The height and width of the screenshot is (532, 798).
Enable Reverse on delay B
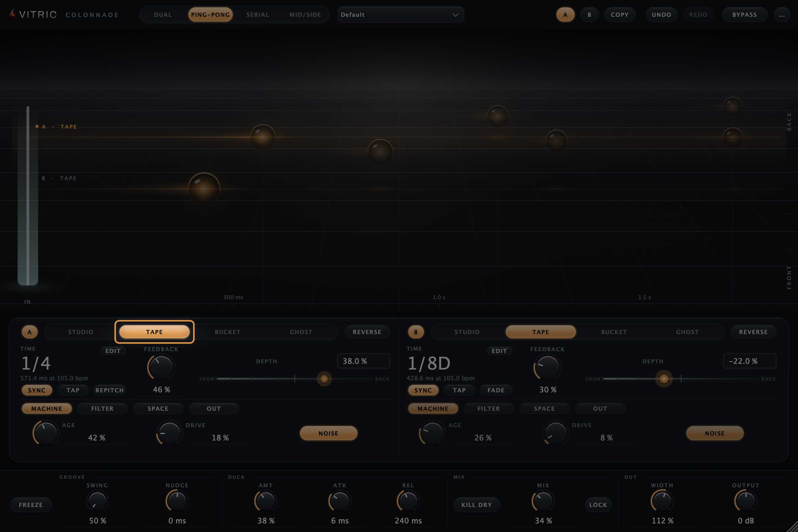tap(753, 332)
